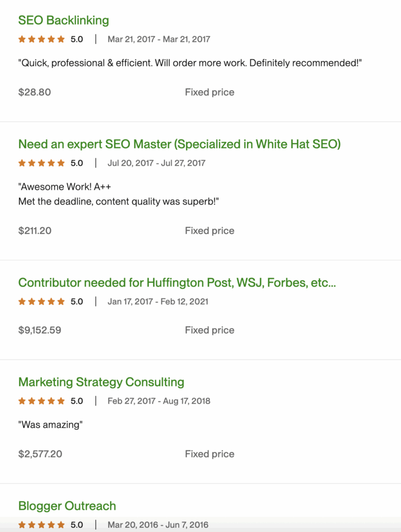This screenshot has height=532, width=401.
Task: Click Fixed price label for Marketing Strategy Consulting
Action: point(209,454)
